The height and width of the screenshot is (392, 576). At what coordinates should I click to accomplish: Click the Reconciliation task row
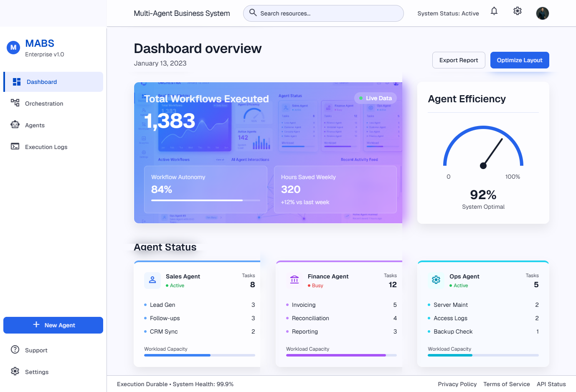(x=341, y=318)
